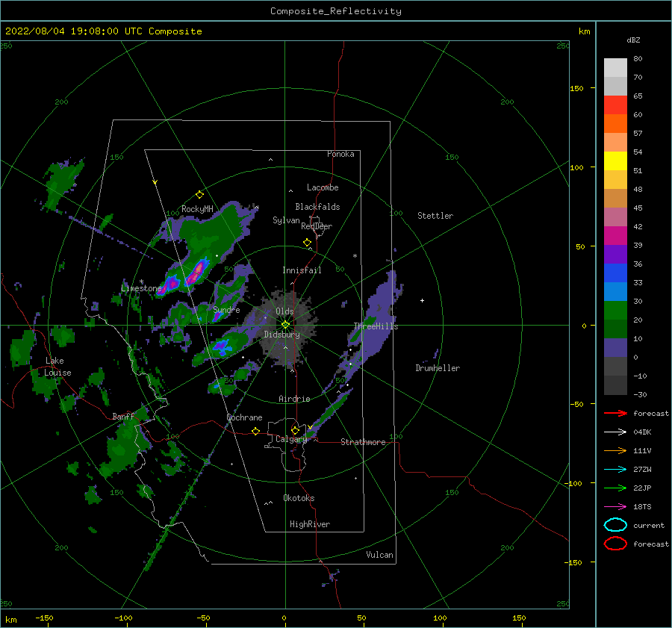
Task: Click the Okotoks label
Action: point(299,498)
